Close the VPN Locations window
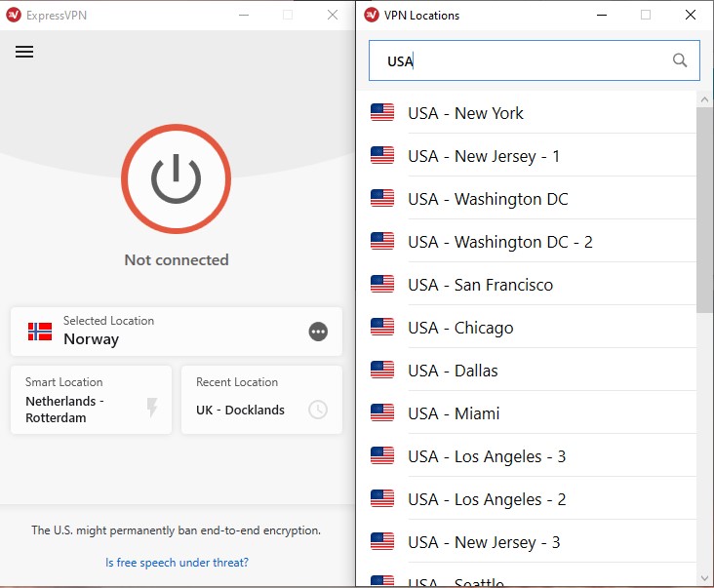Viewport: 714px width, 588px height. point(691,15)
